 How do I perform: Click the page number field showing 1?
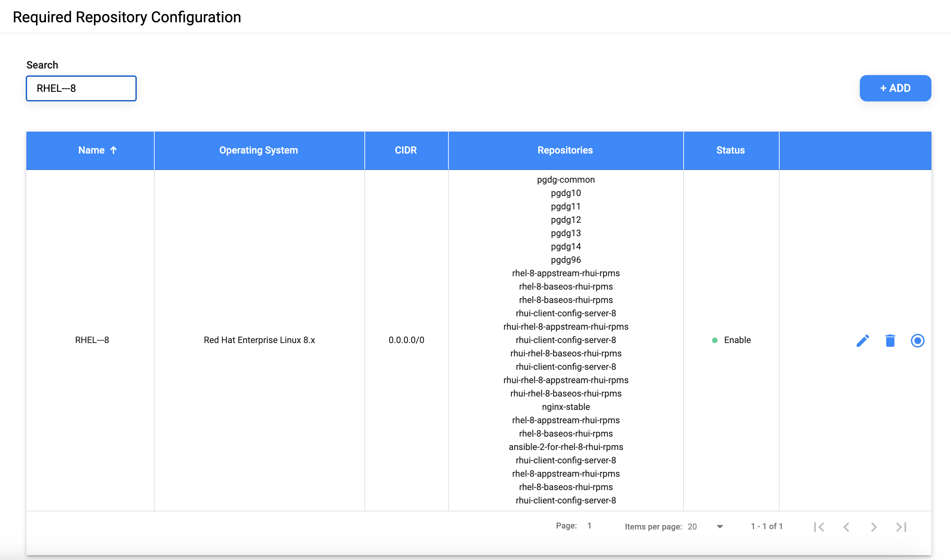(589, 525)
